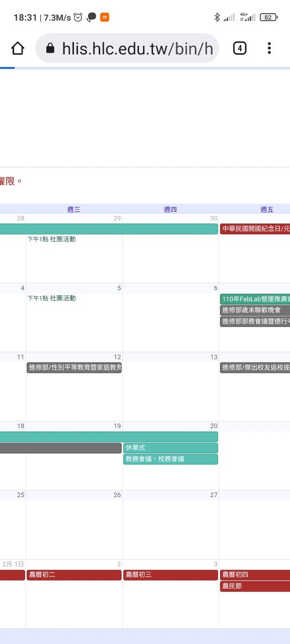Tap the orange Mi notification icon

click(x=105, y=18)
